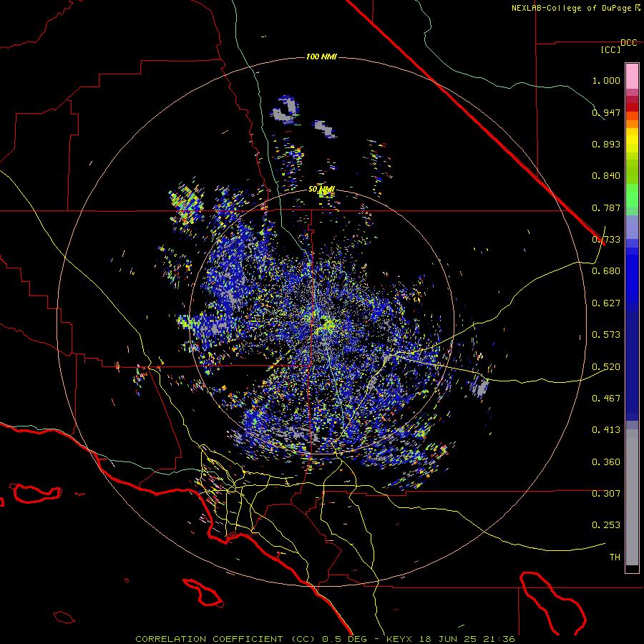Image resolution: width=644 pixels, height=644 pixels.
Task: Click the 100 NMI range ring label
Action: (x=321, y=57)
